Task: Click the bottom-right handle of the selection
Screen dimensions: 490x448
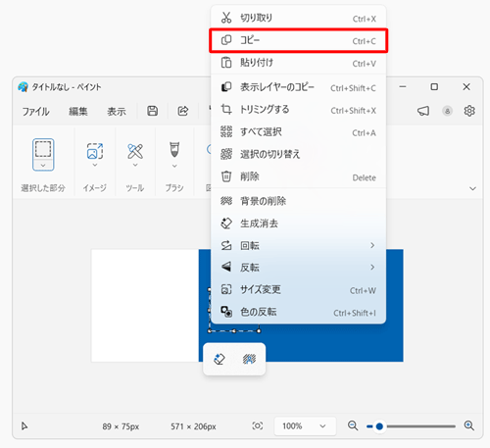Action: [x=259, y=331]
